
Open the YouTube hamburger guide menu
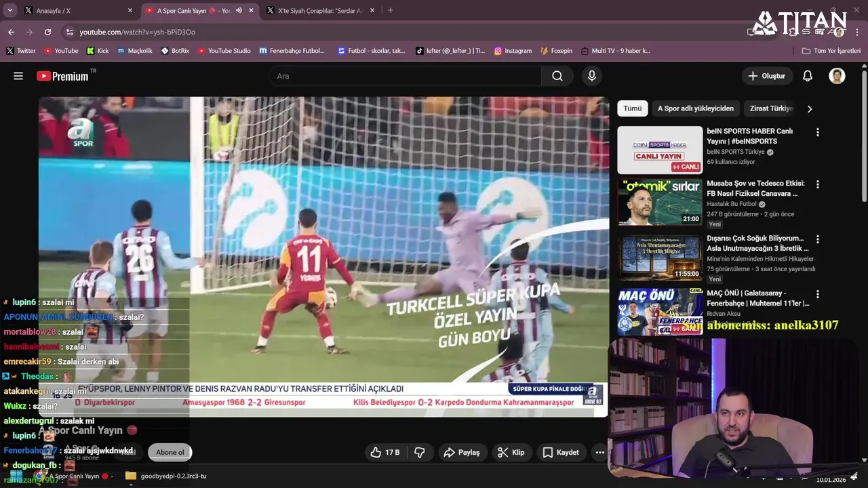pos(18,76)
